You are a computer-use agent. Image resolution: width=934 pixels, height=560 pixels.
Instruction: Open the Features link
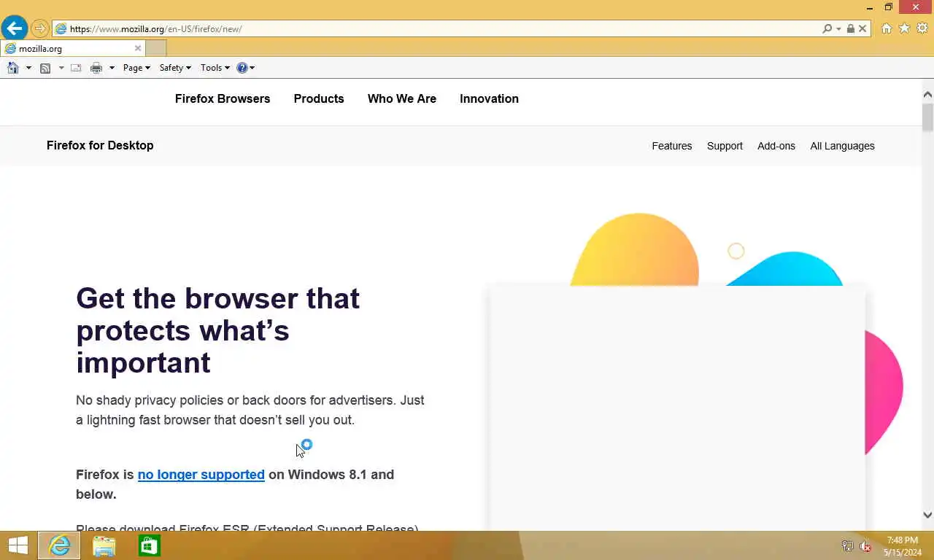[672, 146]
